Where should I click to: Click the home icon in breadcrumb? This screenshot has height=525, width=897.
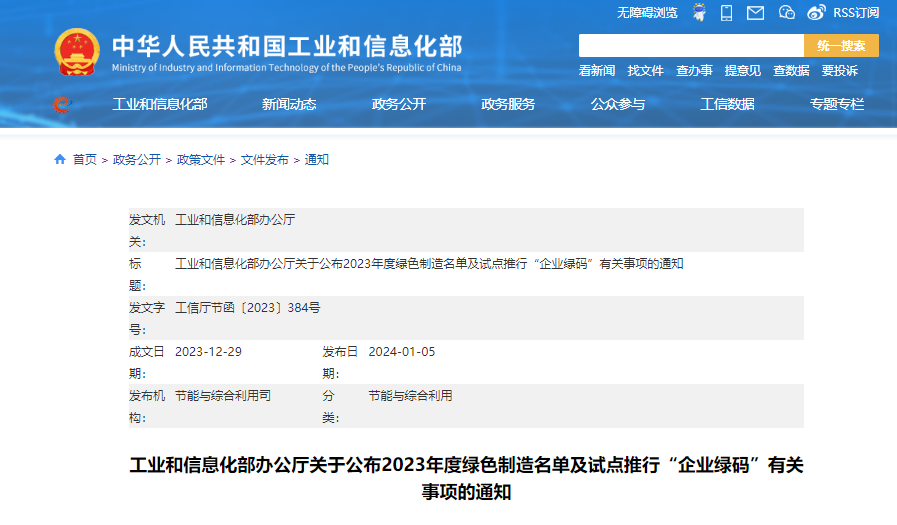point(60,160)
